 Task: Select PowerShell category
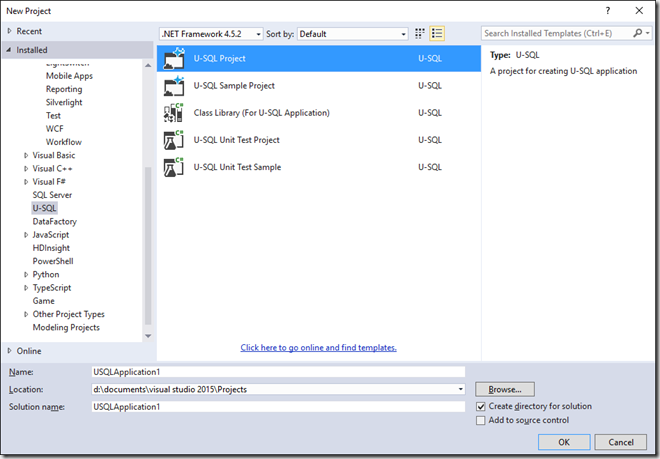click(x=53, y=261)
